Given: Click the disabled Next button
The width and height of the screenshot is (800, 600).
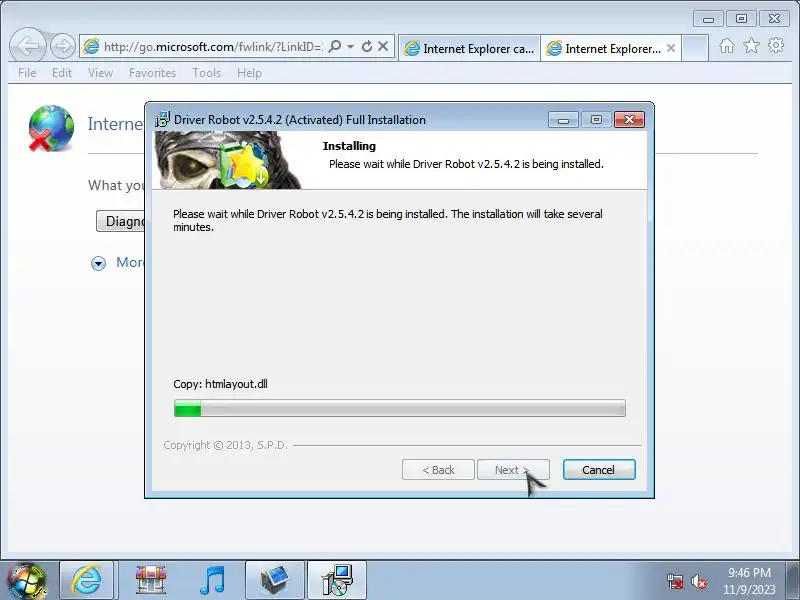Looking at the screenshot, I should click(x=513, y=470).
